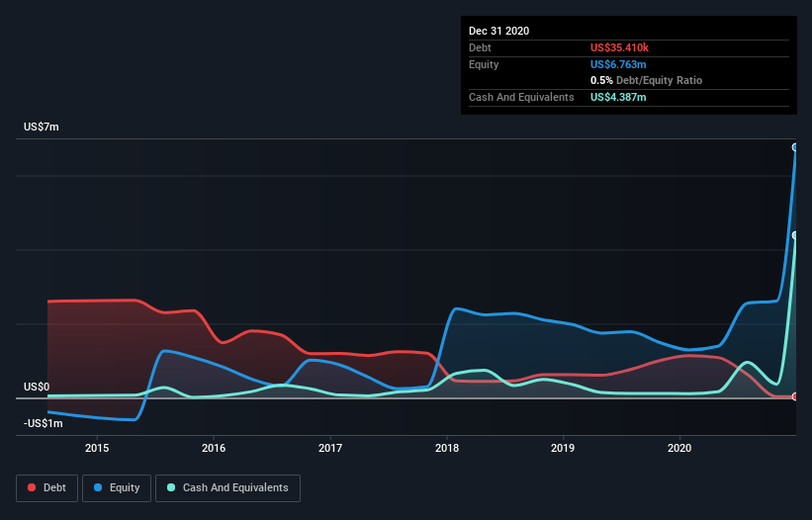Click the red Debt legend dot
This screenshot has height=520, width=812.
32,487
